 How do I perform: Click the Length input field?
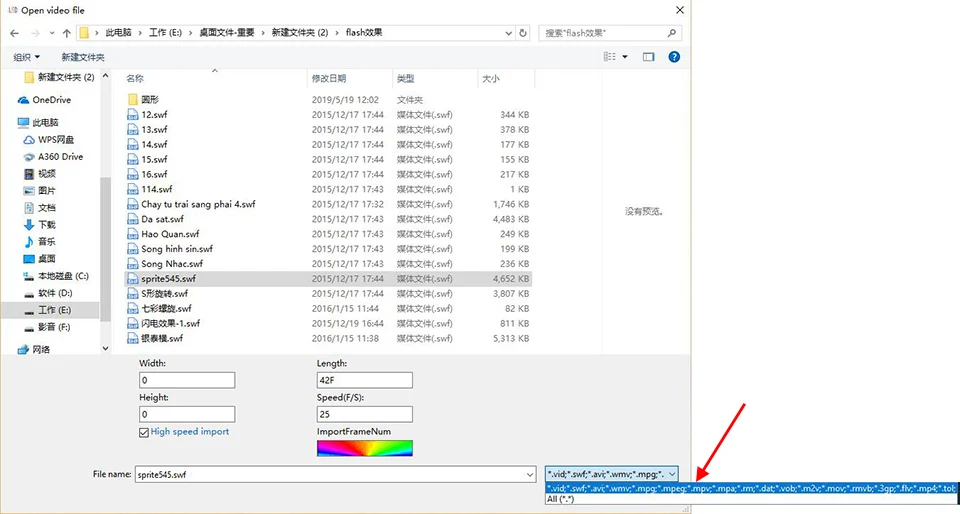365,380
